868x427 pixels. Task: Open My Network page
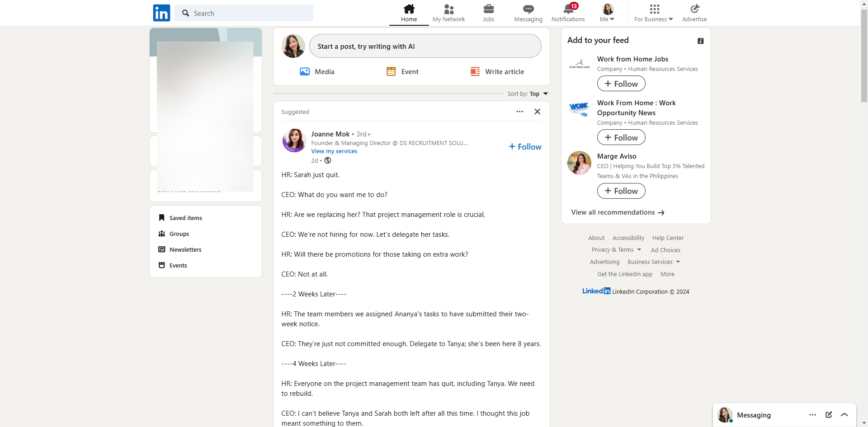448,13
